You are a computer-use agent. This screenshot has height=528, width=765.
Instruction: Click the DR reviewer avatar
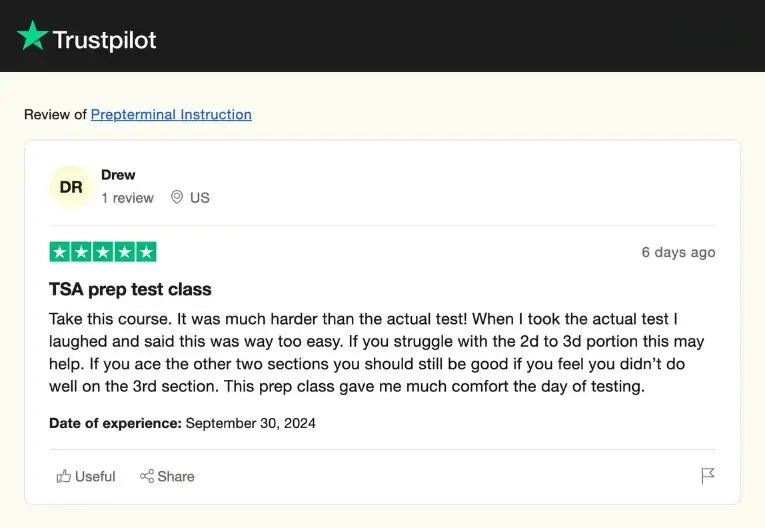pyautogui.click(x=71, y=187)
